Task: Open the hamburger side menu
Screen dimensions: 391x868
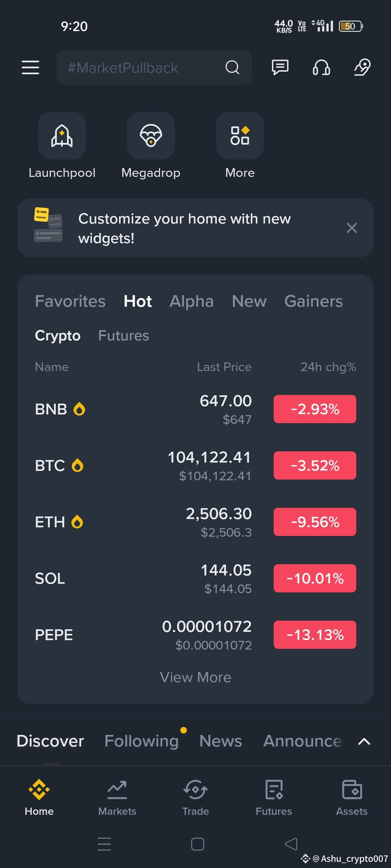Action: tap(30, 67)
